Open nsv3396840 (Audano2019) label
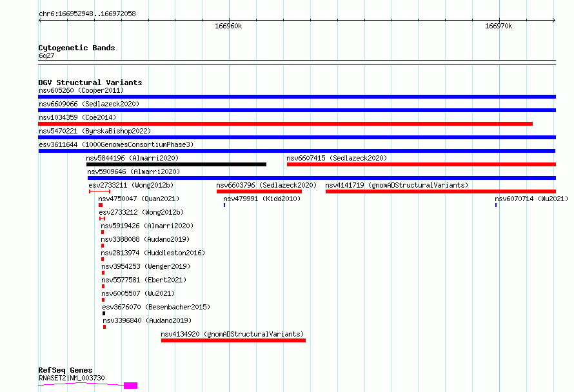 (x=147, y=320)
